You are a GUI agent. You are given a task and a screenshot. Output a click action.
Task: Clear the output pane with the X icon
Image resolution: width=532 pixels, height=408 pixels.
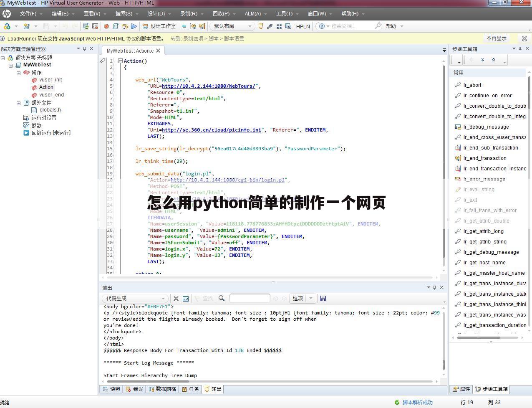click(x=176, y=299)
